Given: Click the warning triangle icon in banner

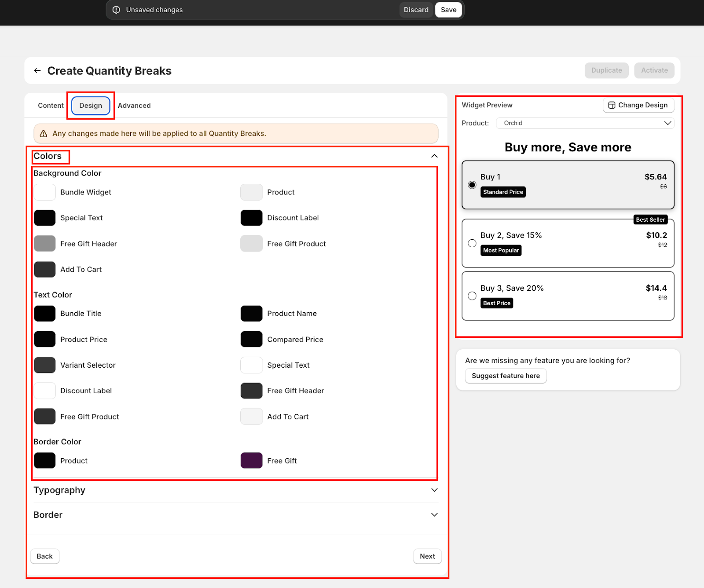Looking at the screenshot, I should pyautogui.click(x=44, y=134).
